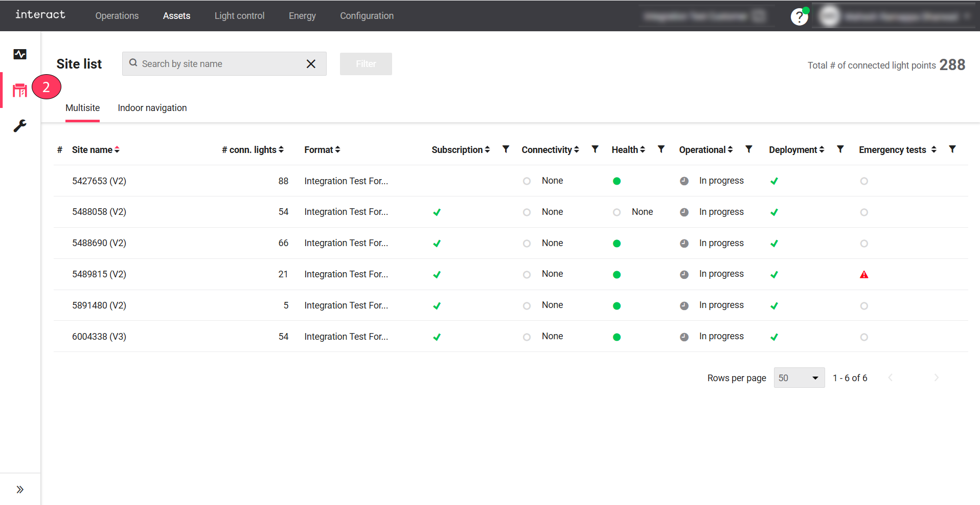Clear the site name search field
This screenshot has width=980, height=505.
[x=311, y=63]
